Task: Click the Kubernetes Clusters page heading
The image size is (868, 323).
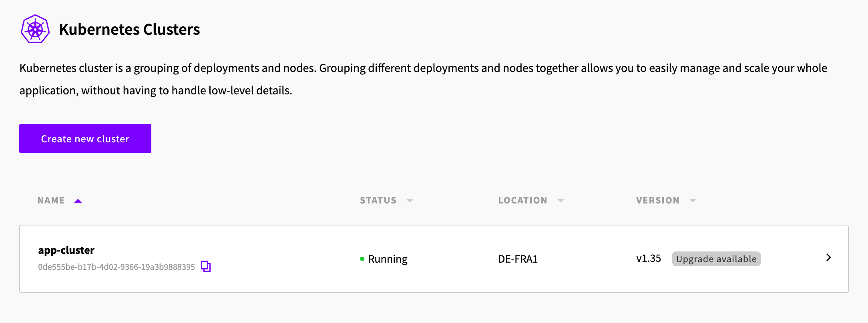Action: [129, 29]
